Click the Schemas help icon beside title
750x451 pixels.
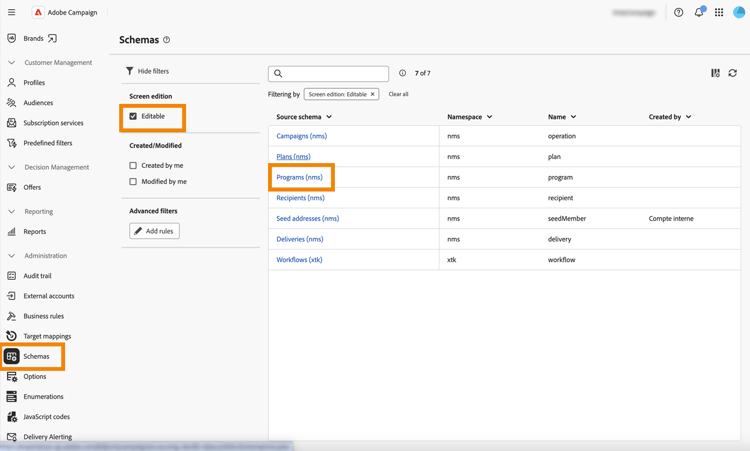166,40
